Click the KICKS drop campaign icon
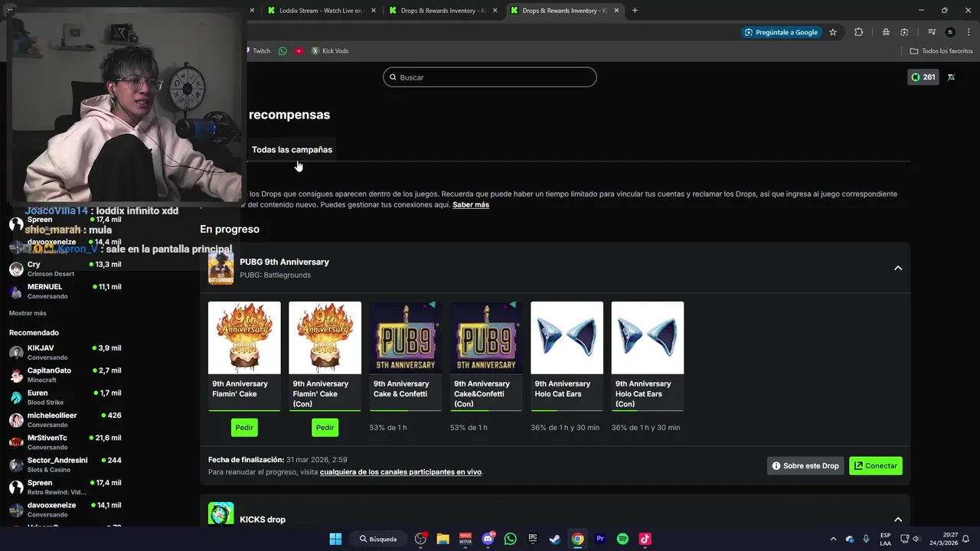Image resolution: width=980 pixels, height=551 pixels. 221,514
